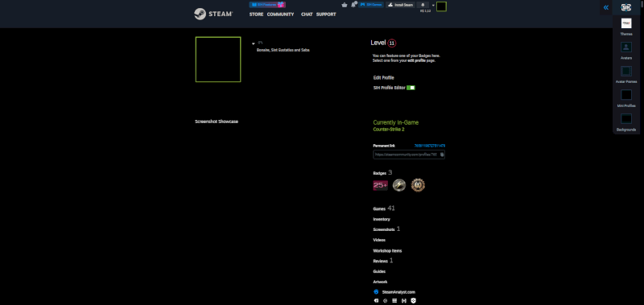Image resolution: width=644 pixels, height=305 pixels.
Task: Expand the account dropdown arrow in header
Action: click(433, 6)
